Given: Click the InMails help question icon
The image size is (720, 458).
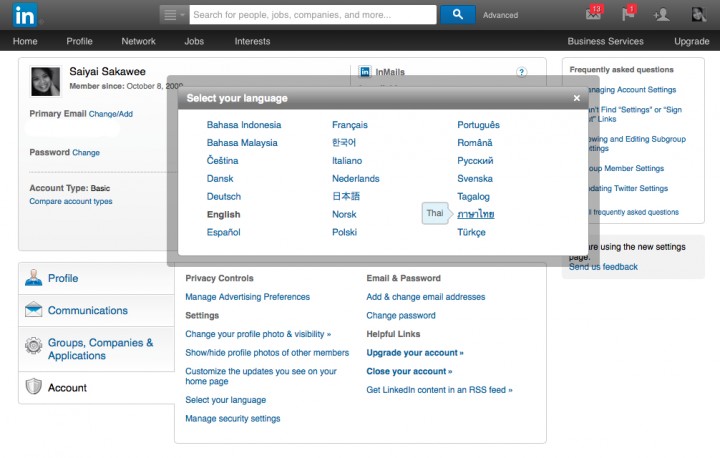Looking at the screenshot, I should click(521, 72).
